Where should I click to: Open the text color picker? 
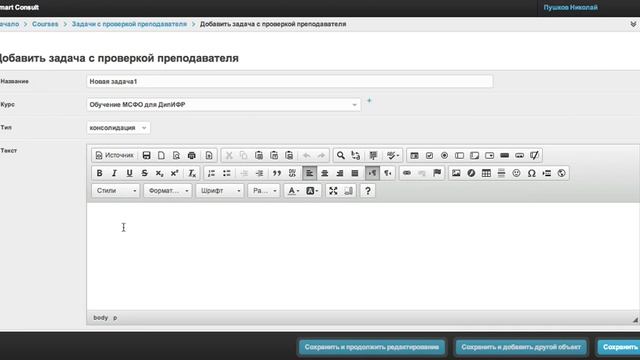pyautogui.click(x=293, y=191)
